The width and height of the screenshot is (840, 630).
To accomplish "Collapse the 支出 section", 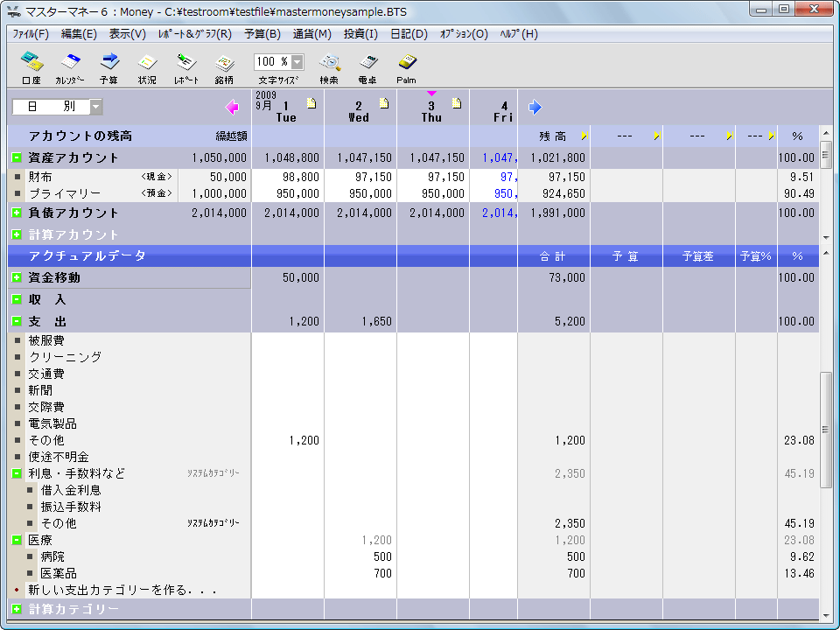I will tap(17, 321).
